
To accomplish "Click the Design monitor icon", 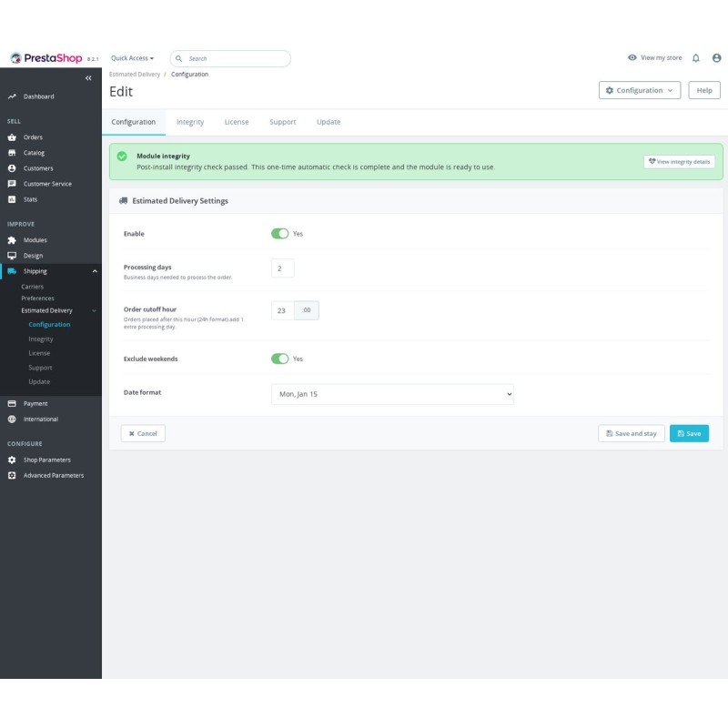I will point(12,256).
